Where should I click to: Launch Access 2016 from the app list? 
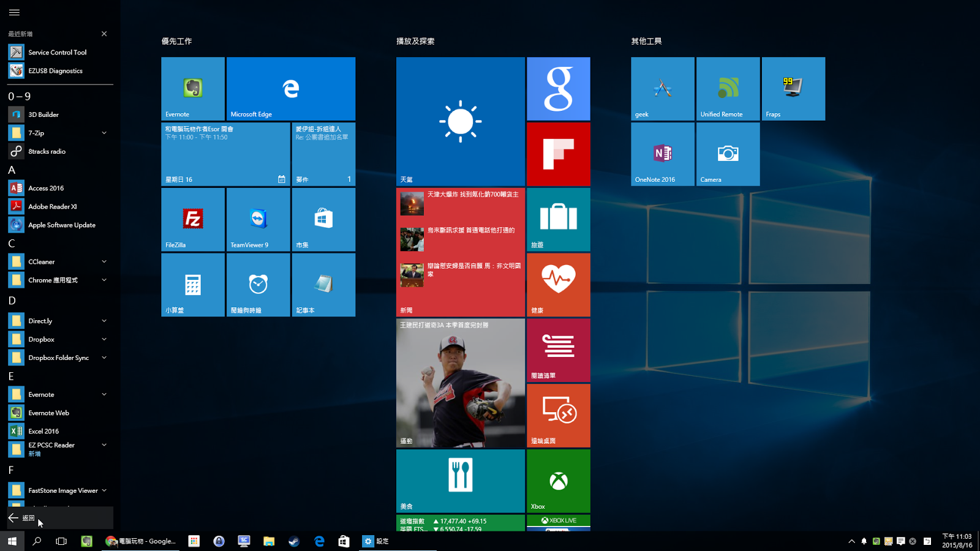[60, 188]
